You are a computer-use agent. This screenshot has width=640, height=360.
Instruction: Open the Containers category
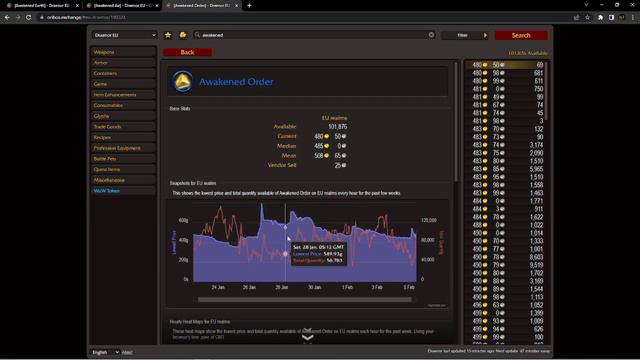pyautogui.click(x=123, y=73)
